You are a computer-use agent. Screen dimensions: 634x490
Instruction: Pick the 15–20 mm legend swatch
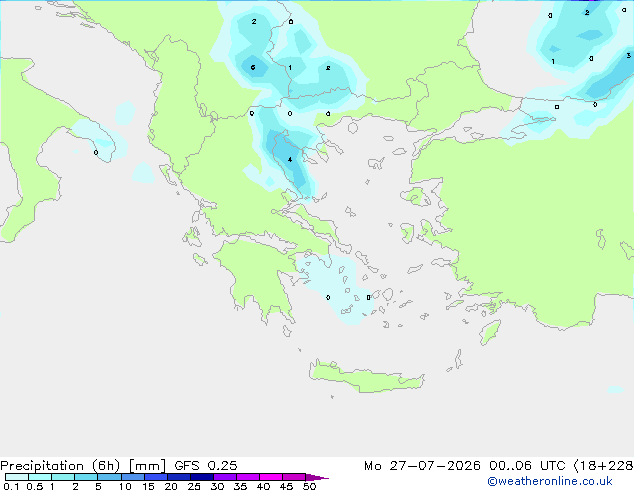click(155, 477)
